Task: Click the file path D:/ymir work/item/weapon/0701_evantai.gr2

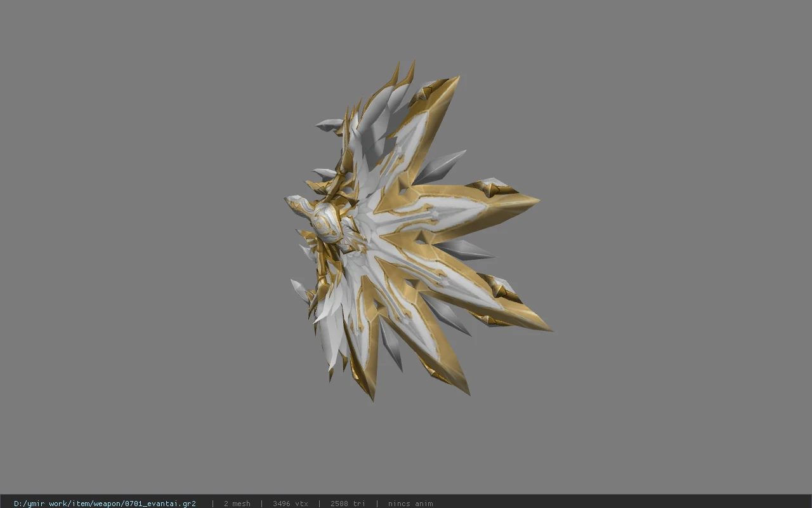Action: (105, 504)
